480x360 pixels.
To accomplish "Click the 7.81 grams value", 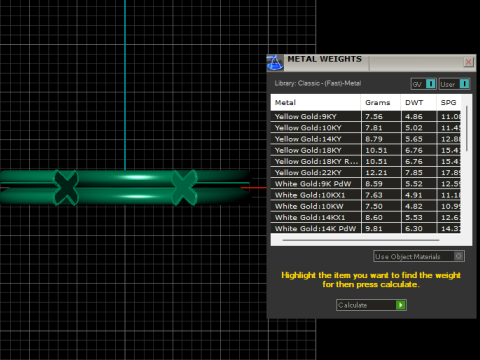I will [374, 128].
